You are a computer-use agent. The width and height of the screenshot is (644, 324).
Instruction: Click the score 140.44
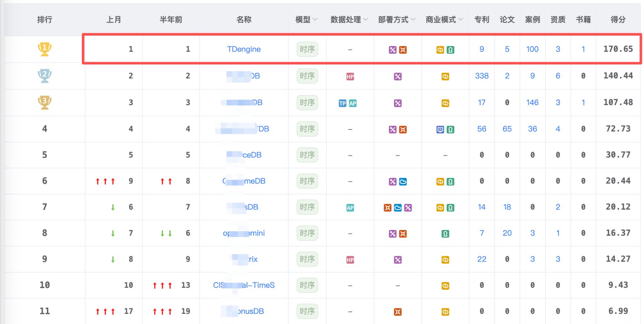tap(618, 76)
